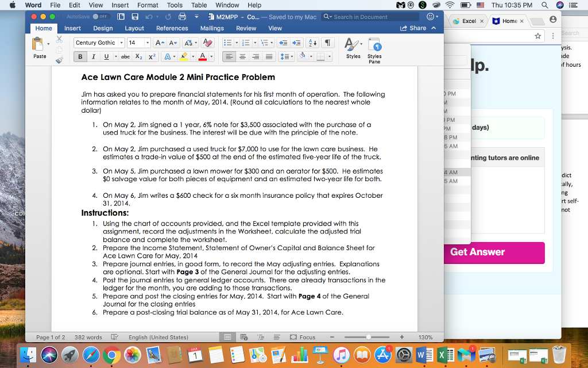Toggle Strikethrough formatting
This screenshot has height=368, width=588.
pyautogui.click(x=126, y=57)
